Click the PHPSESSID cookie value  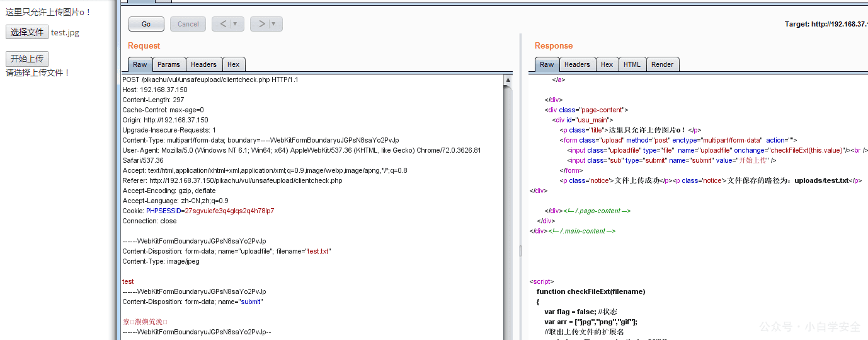[x=229, y=211]
